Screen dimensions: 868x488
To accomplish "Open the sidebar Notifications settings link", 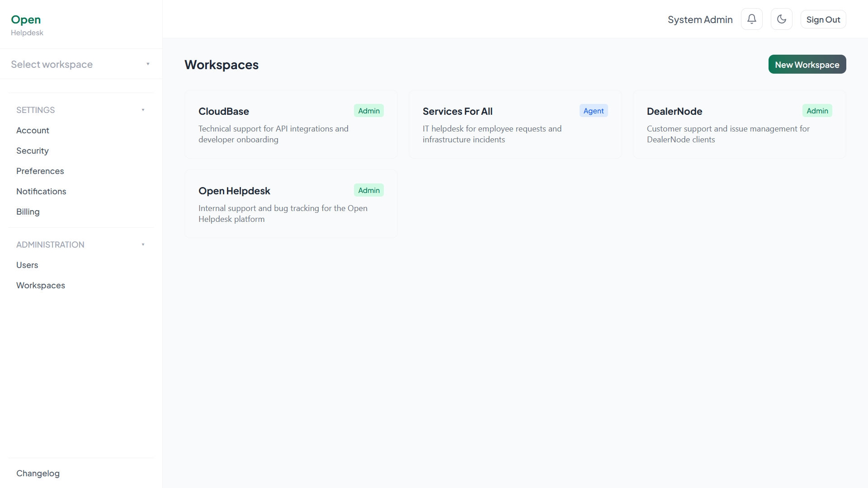I will click(x=41, y=192).
